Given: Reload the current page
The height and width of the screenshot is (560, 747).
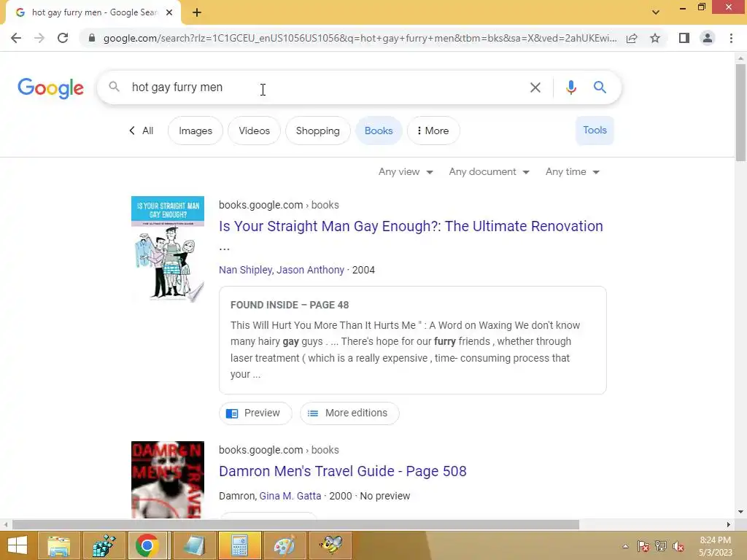Looking at the screenshot, I should click(x=63, y=38).
